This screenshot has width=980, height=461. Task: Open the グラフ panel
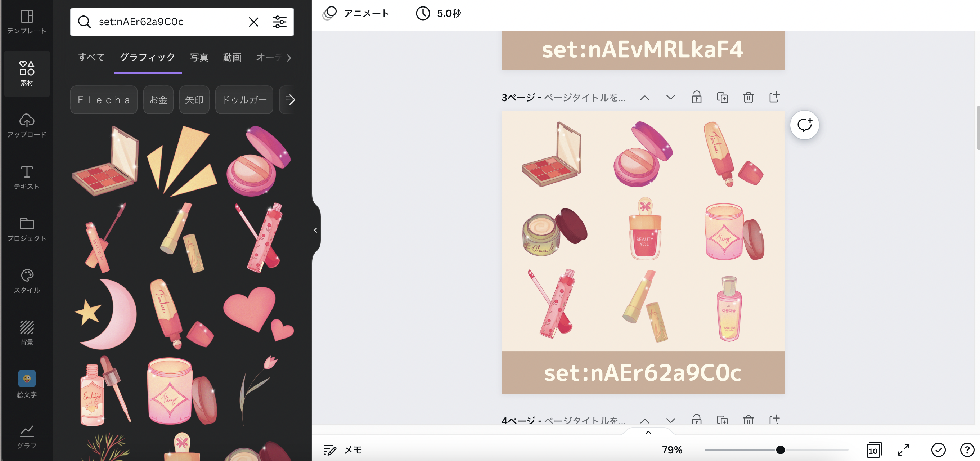(27, 437)
